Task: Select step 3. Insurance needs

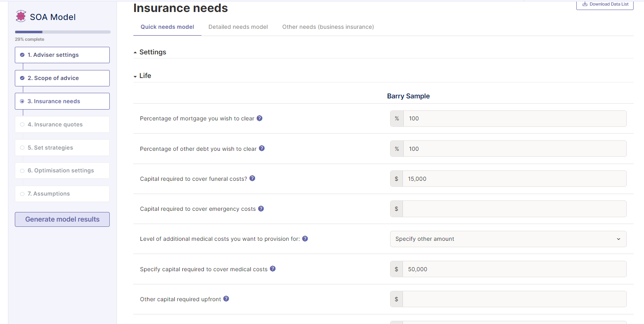Action: 62,101
